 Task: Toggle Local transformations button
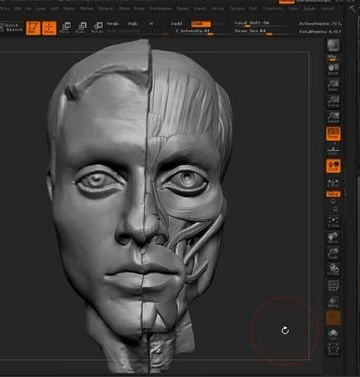tap(333, 166)
